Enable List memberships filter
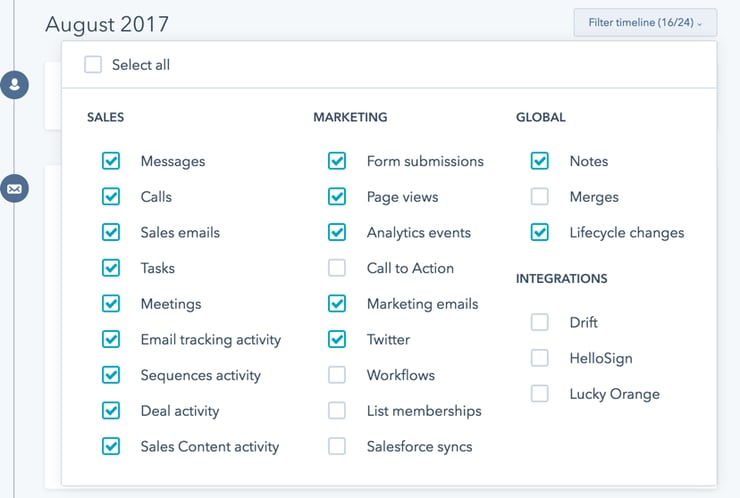The image size is (740, 498). pyautogui.click(x=337, y=411)
